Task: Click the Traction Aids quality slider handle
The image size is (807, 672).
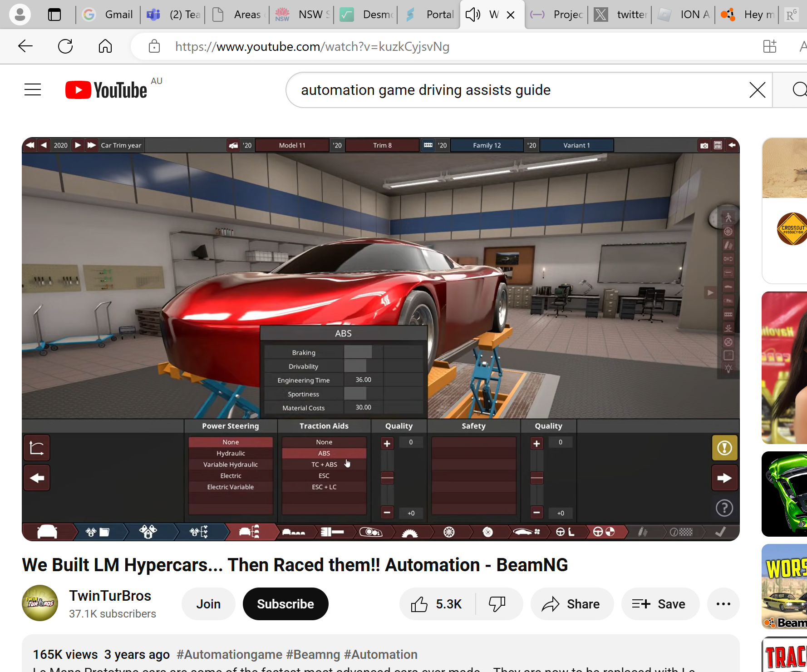Action: 387,478
